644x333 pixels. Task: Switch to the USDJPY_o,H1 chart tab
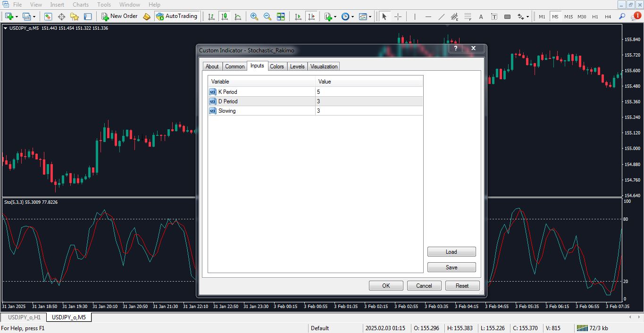[24, 317]
